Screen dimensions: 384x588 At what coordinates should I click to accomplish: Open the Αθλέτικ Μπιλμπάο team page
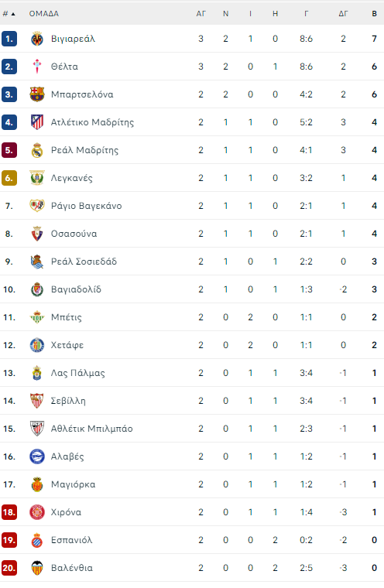[92, 429]
